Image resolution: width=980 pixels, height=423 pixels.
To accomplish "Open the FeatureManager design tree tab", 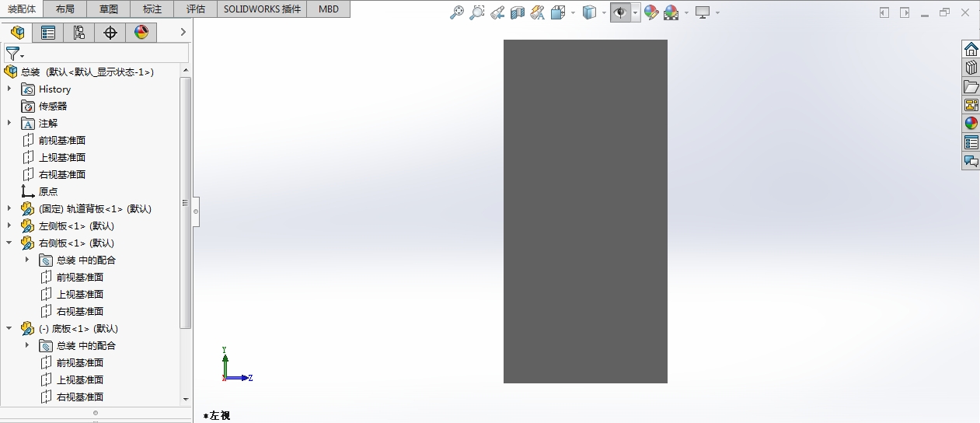I will (17, 32).
